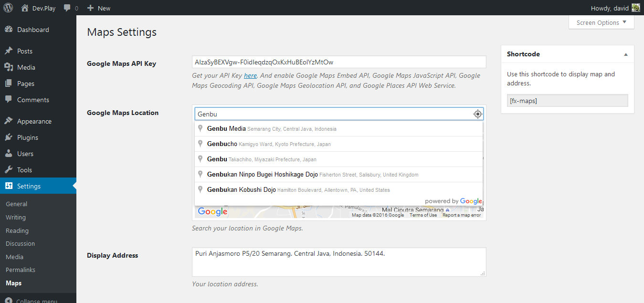Choose Genbukan Ninpo Bugei Hoshikage Dojo suggestion

click(x=339, y=175)
